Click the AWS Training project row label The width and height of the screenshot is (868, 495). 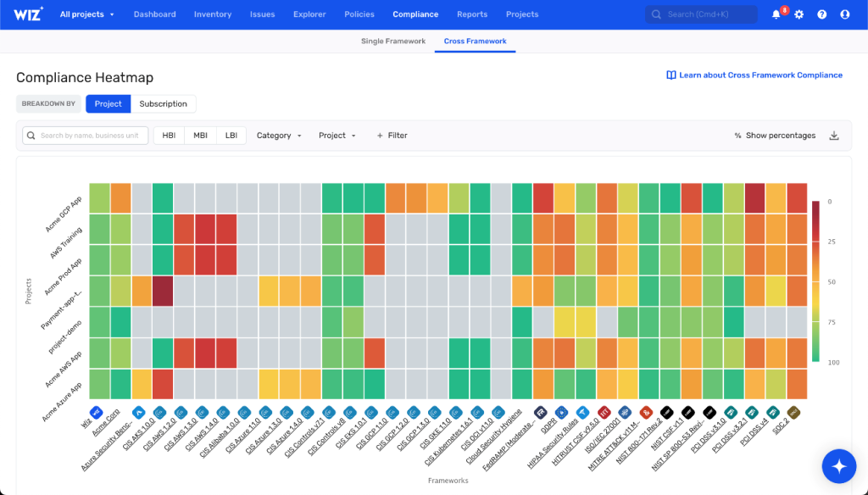[66, 242]
